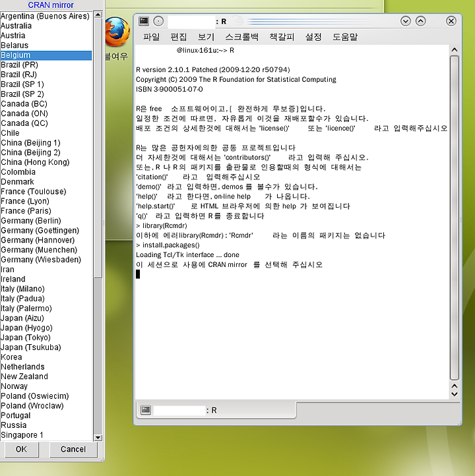Select New Zealand mirror

click(46, 376)
